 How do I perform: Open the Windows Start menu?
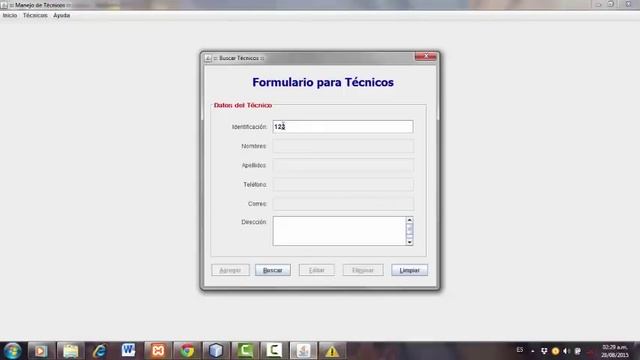[x=12, y=351]
